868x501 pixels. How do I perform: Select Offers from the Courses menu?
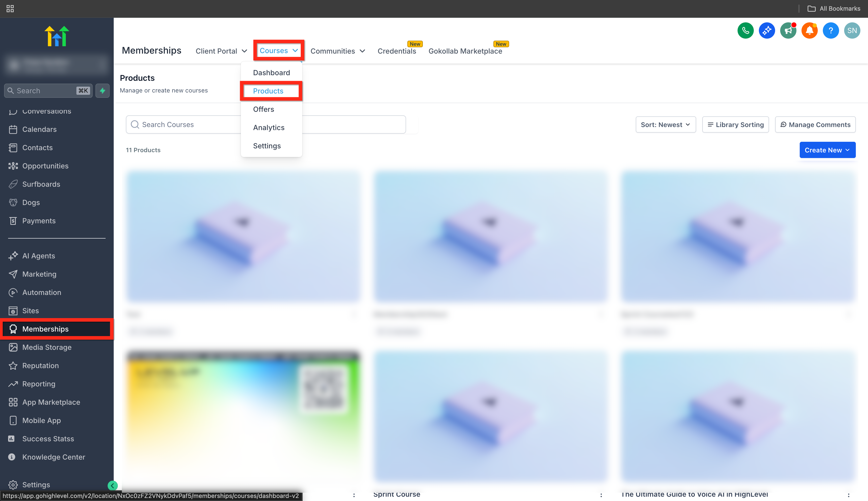click(263, 109)
